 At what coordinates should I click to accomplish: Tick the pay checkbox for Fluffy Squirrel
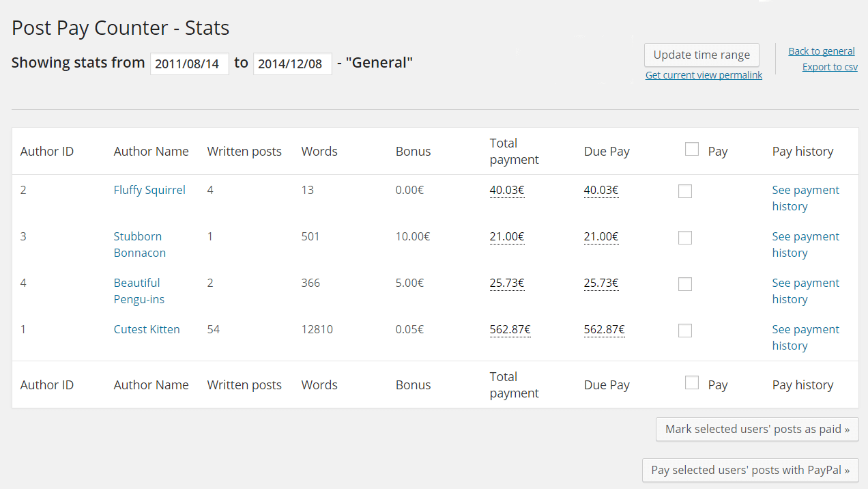click(685, 191)
